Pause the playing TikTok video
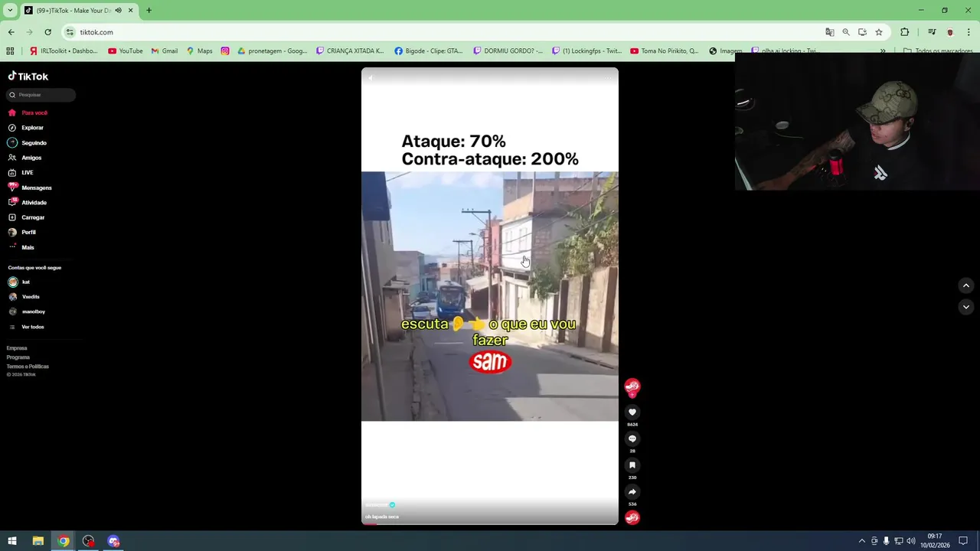980x551 pixels. click(490, 296)
